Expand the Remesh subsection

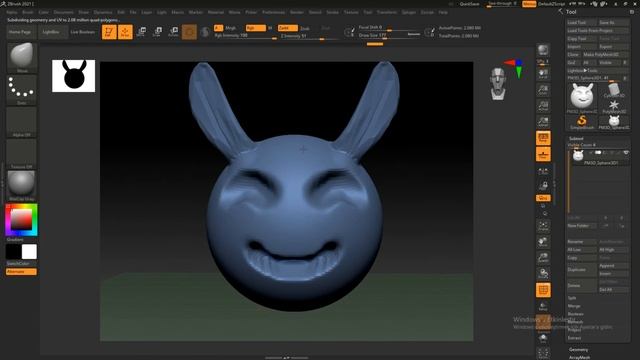pyautogui.click(x=575, y=322)
